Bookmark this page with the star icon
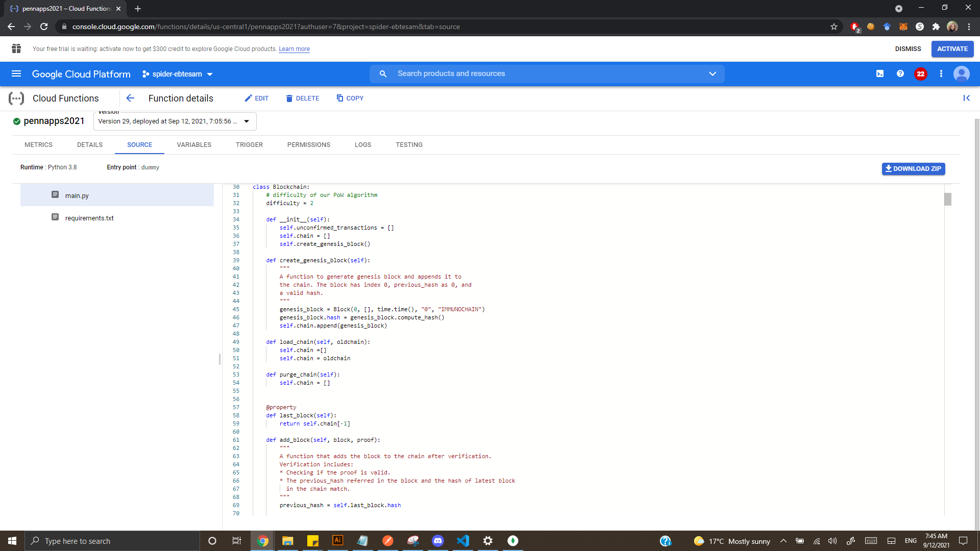980x551 pixels. coord(834,27)
